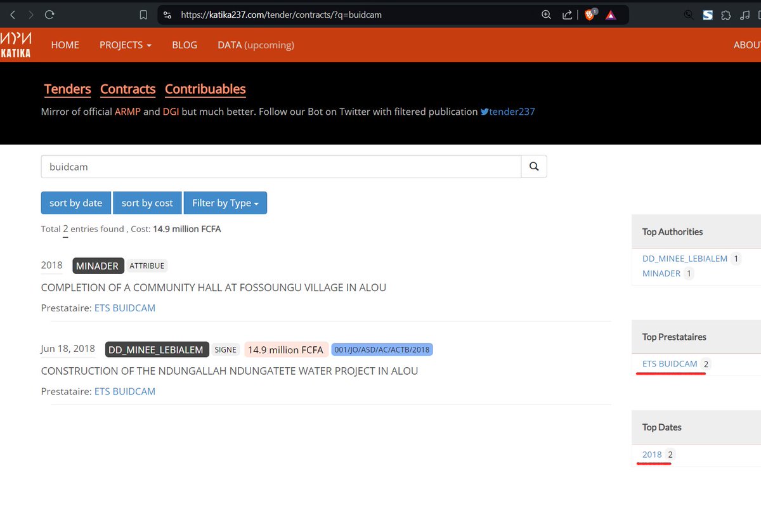Filter by ETS BUIDCAM in Top Prestataires
This screenshot has width=761, height=532.
coord(670,364)
